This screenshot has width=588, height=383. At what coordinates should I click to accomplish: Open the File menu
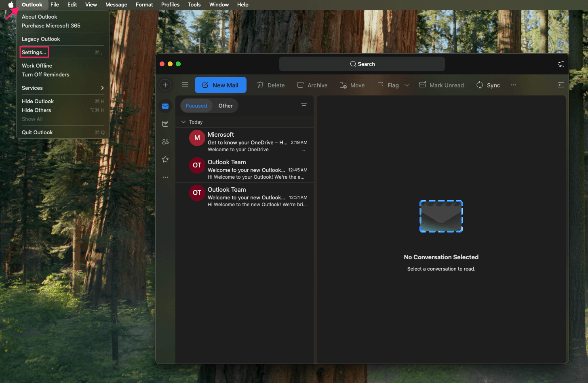[55, 4]
